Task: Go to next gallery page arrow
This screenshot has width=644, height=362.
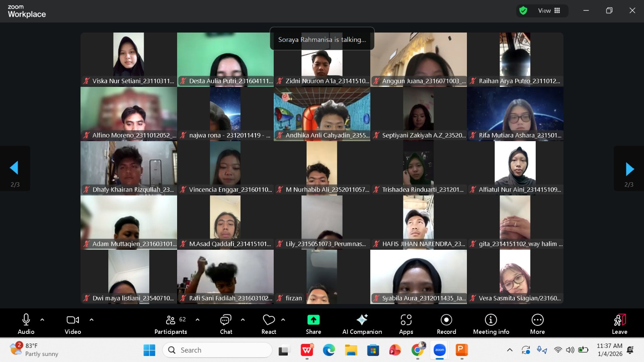Action: tap(629, 169)
